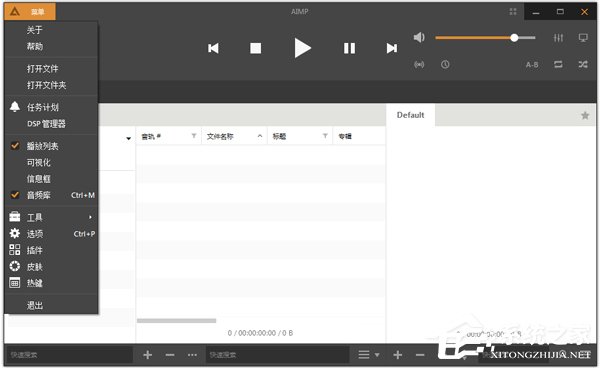Open the internet radio capture icon
Screen dimensions: 600x368
click(419, 65)
